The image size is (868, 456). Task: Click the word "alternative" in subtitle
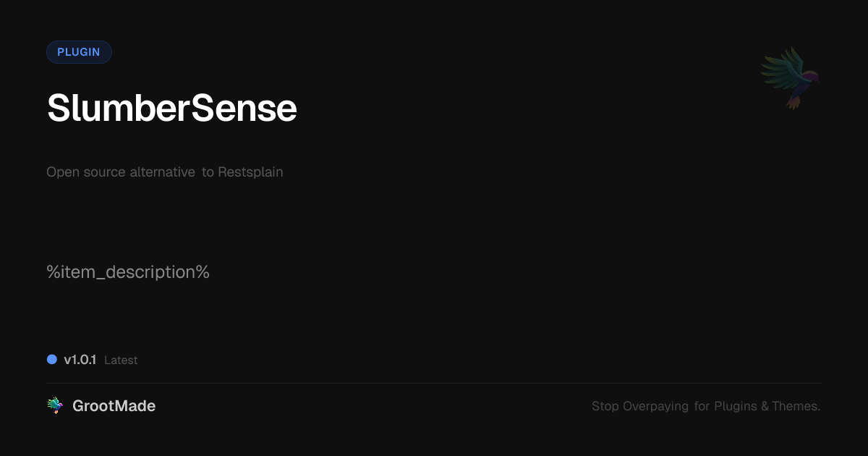pyautogui.click(x=162, y=172)
